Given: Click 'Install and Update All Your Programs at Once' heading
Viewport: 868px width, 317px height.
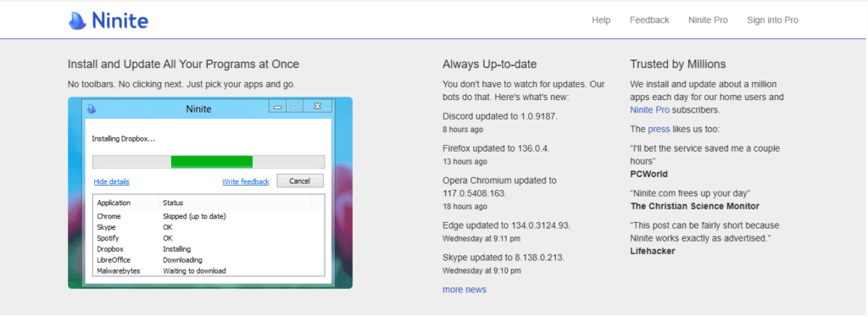Looking at the screenshot, I should [x=183, y=64].
